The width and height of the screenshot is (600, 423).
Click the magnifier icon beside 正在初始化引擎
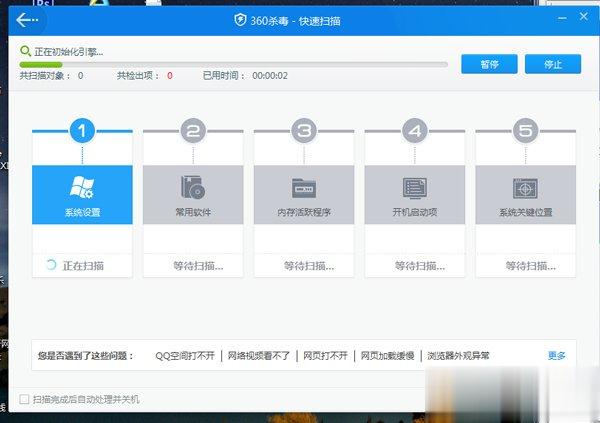coord(25,50)
